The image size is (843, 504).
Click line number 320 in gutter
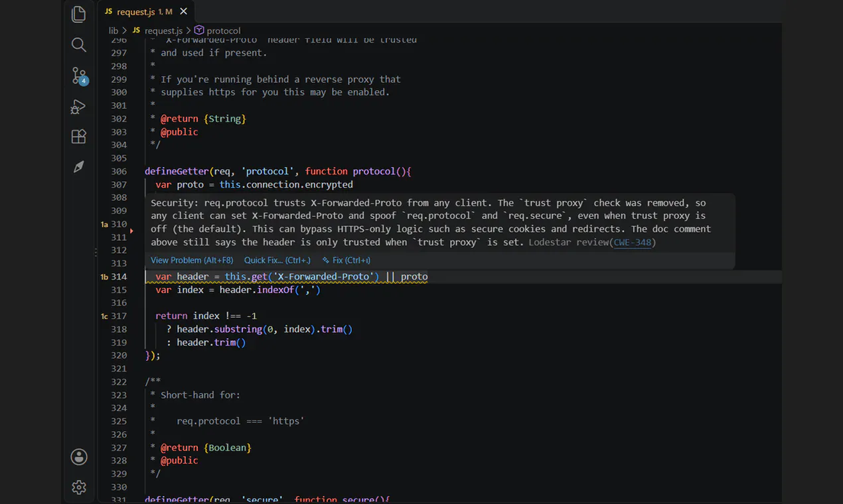point(119,355)
